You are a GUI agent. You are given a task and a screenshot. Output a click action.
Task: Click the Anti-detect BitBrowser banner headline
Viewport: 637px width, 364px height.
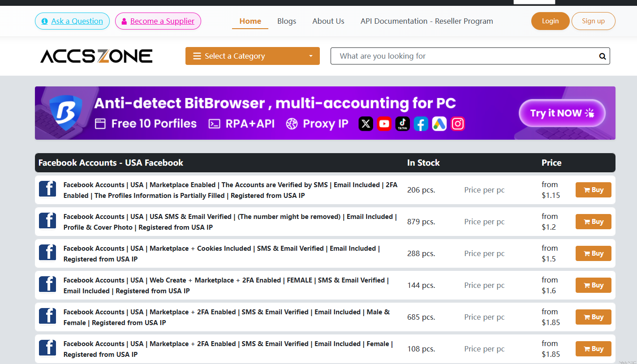[x=275, y=103]
